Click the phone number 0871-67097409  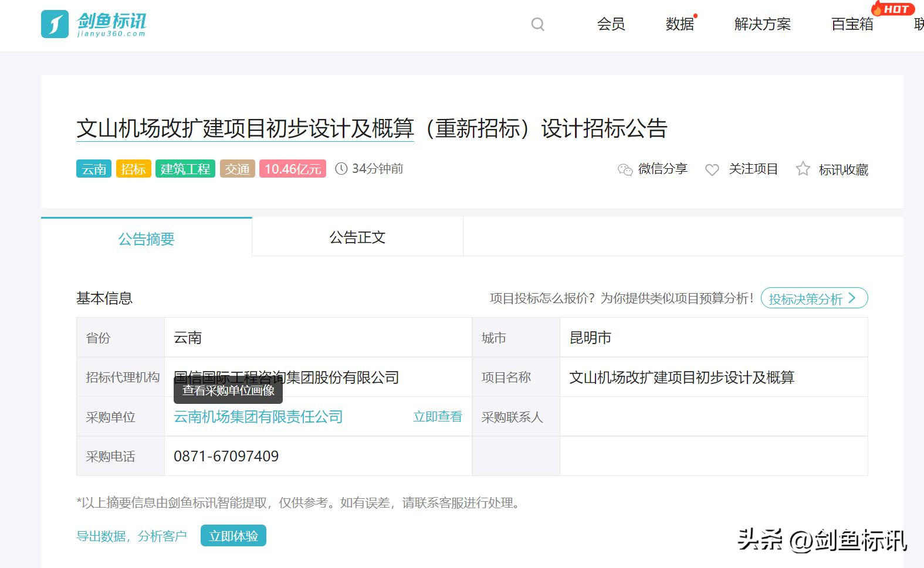pos(226,456)
